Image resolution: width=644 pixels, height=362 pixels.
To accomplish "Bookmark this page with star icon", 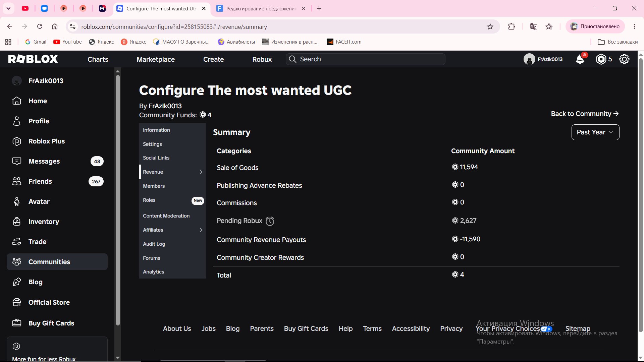I will tap(490, 26).
